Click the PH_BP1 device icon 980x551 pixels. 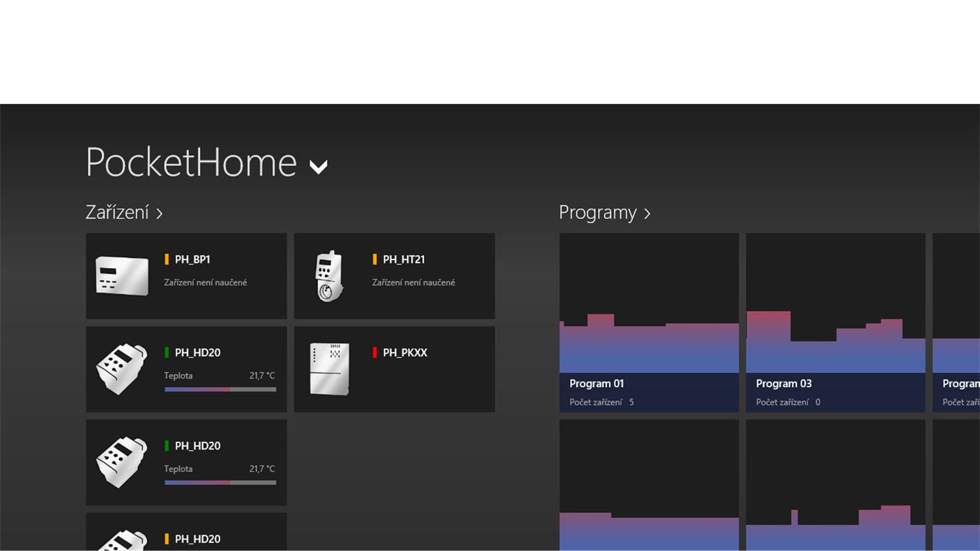coord(122,275)
